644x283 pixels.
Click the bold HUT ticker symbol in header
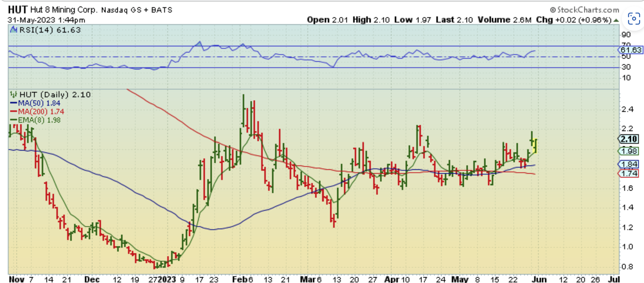[x=18, y=10]
